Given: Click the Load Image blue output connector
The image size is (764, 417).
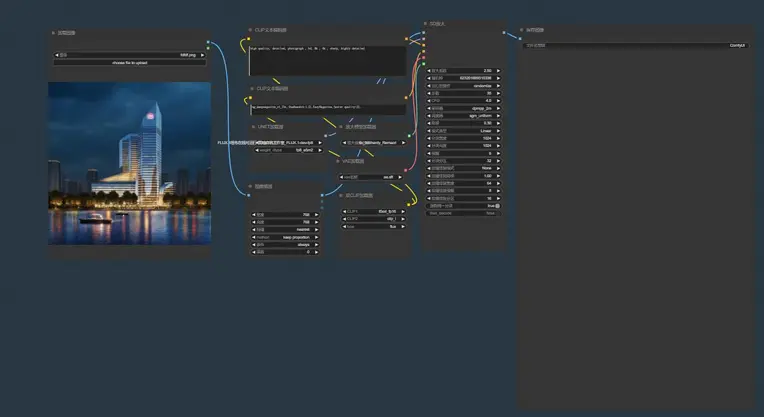Looking at the screenshot, I should click(208, 43).
